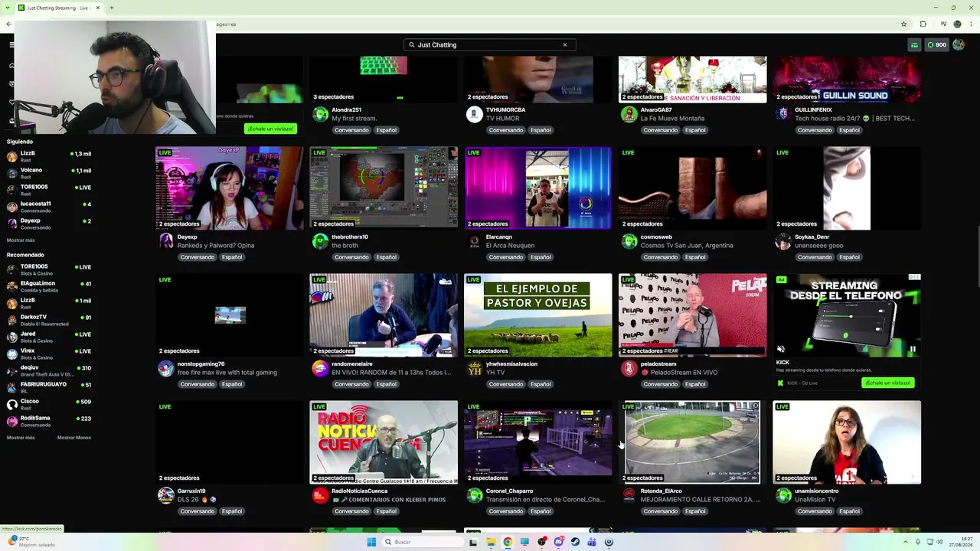This screenshot has height=551, width=980.
Task: Open deqiuv recommended channel
Action: coord(49,370)
